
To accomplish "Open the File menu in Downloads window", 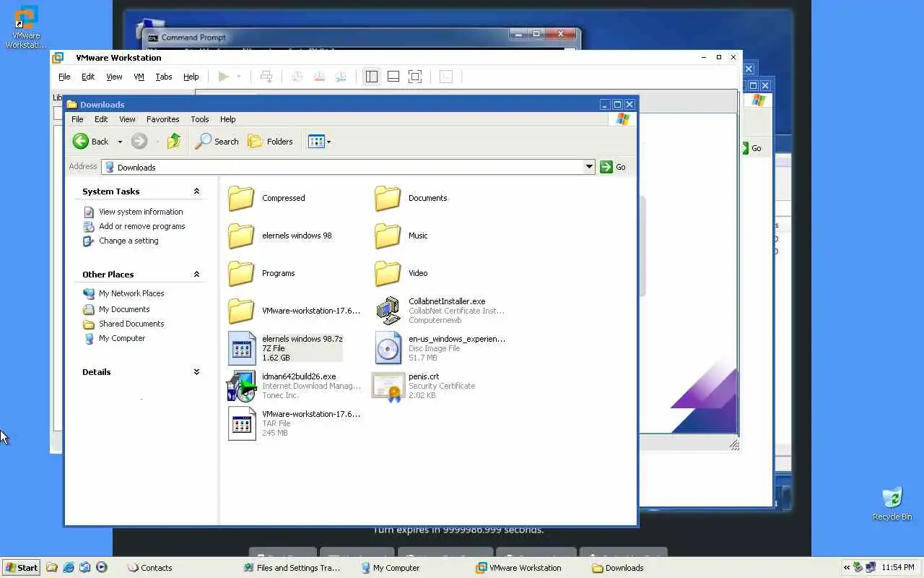I will click(77, 119).
